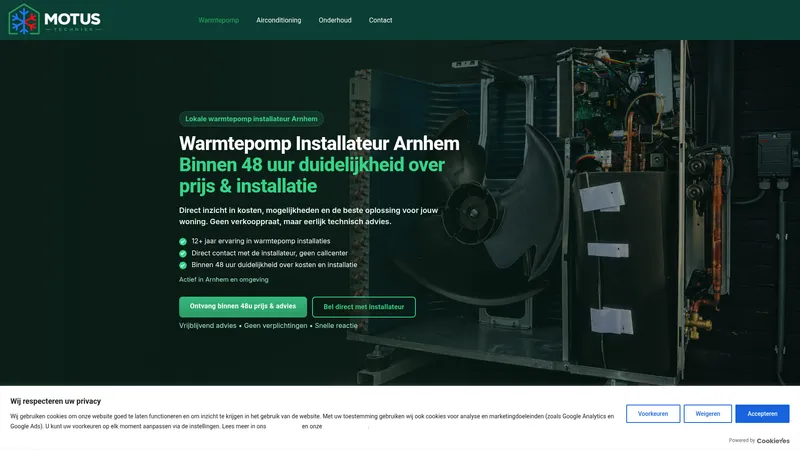Click checkmark icon next to '12+ jaar ervaring'
The height and width of the screenshot is (450, 800).
pos(183,241)
